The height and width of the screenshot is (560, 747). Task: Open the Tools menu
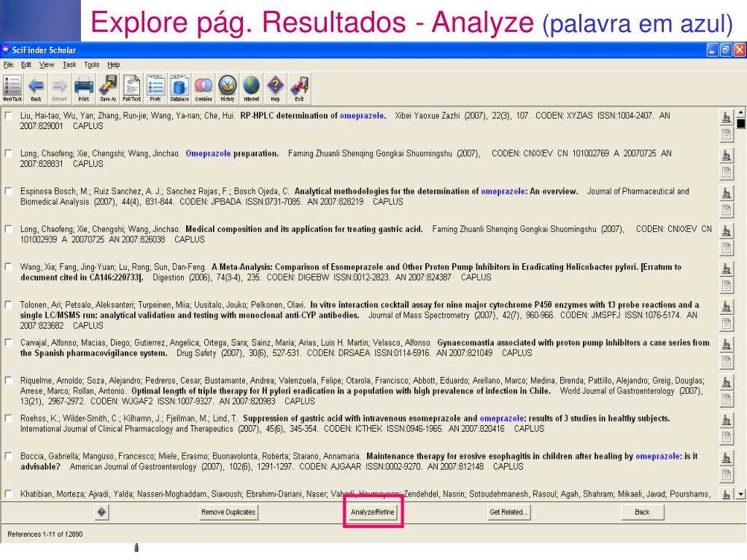pos(91,65)
